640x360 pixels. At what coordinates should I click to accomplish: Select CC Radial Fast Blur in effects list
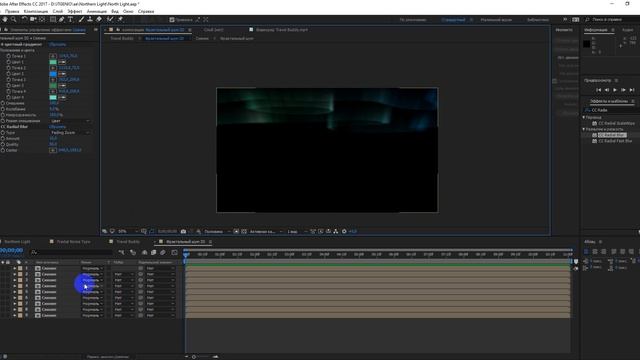click(x=615, y=141)
